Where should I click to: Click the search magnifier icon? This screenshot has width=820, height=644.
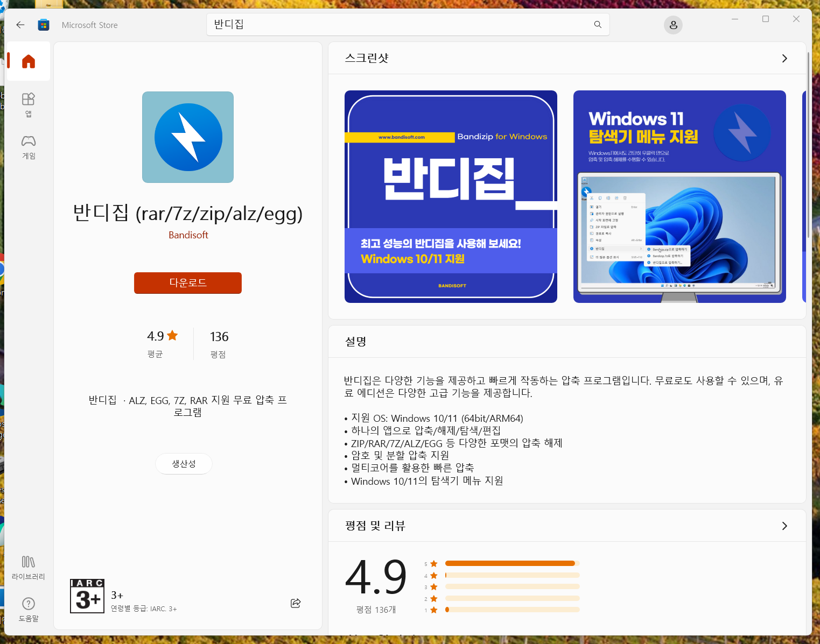pyautogui.click(x=598, y=25)
